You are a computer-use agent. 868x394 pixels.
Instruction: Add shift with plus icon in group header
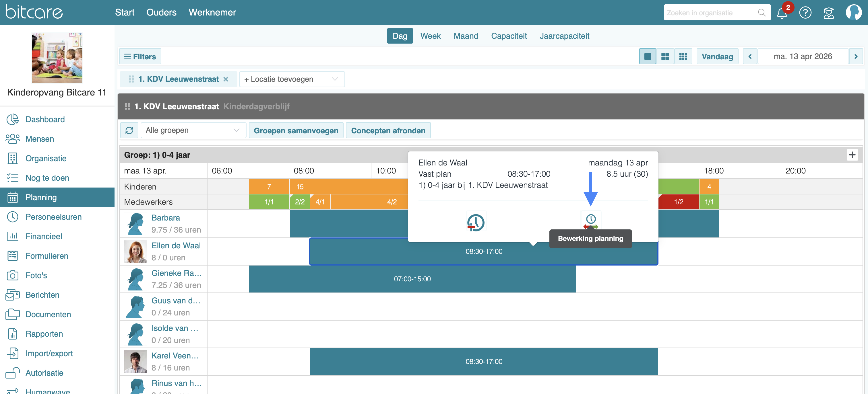coord(852,155)
